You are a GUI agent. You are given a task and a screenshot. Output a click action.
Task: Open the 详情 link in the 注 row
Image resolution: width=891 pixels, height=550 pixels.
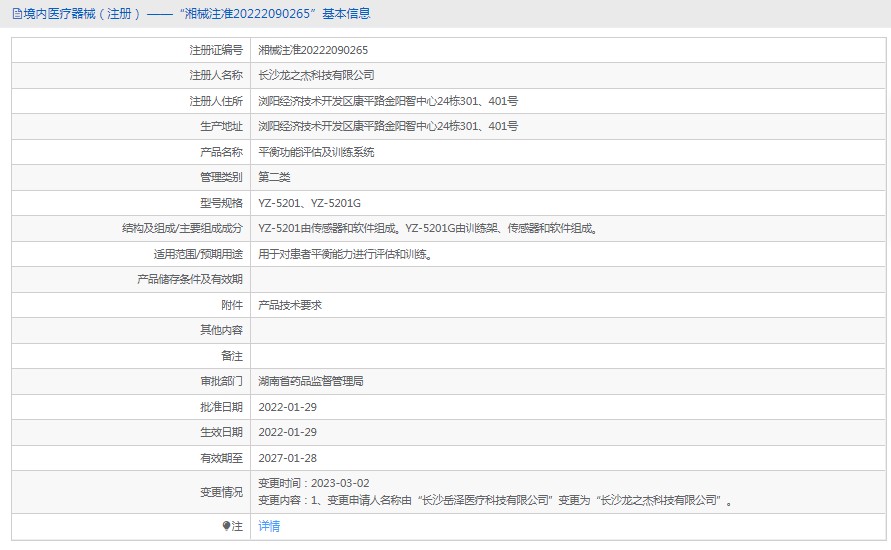(269, 526)
